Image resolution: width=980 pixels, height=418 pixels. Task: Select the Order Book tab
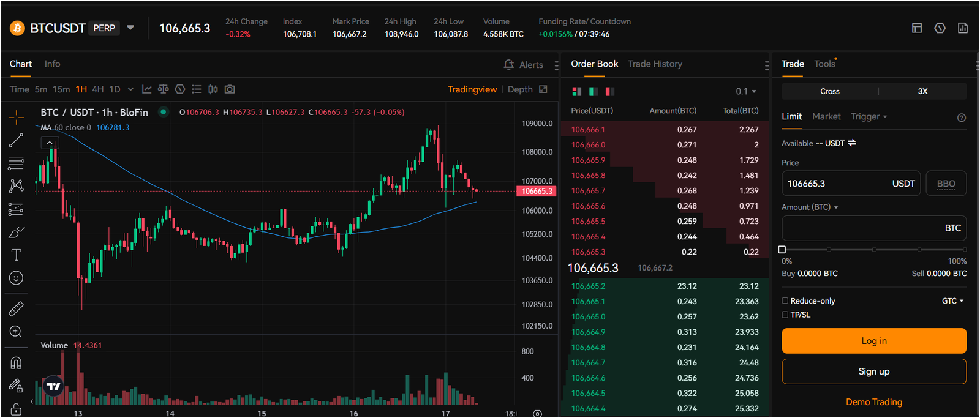(x=594, y=64)
